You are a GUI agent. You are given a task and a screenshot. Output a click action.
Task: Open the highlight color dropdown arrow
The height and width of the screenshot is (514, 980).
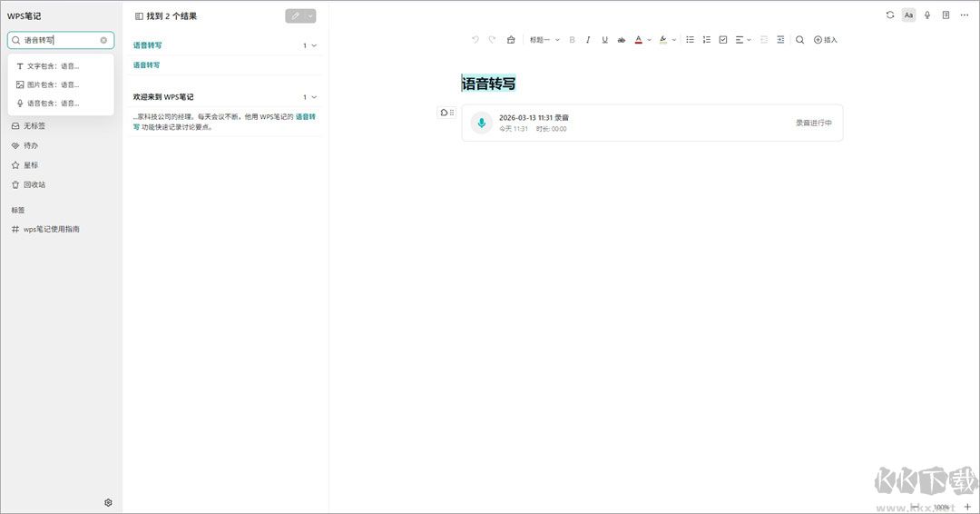(673, 40)
